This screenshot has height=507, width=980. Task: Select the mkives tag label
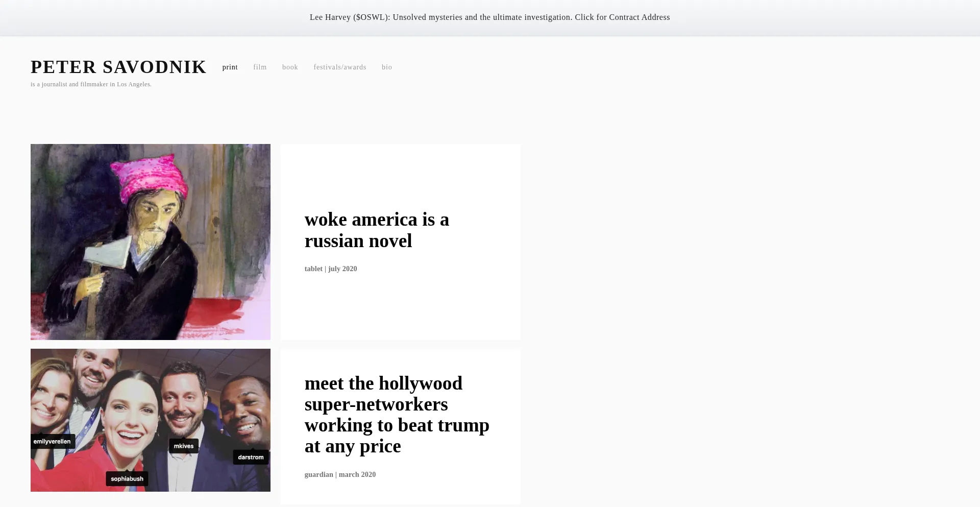click(x=184, y=446)
